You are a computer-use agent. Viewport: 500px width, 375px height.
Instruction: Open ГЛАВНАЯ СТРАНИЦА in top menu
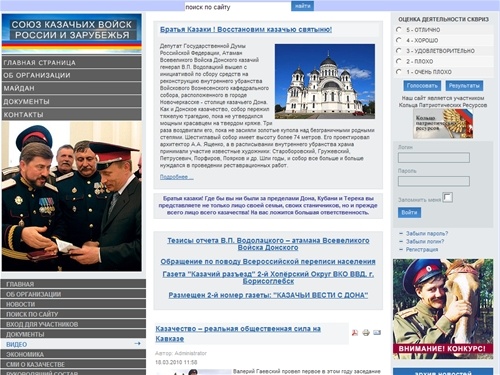pos(72,62)
